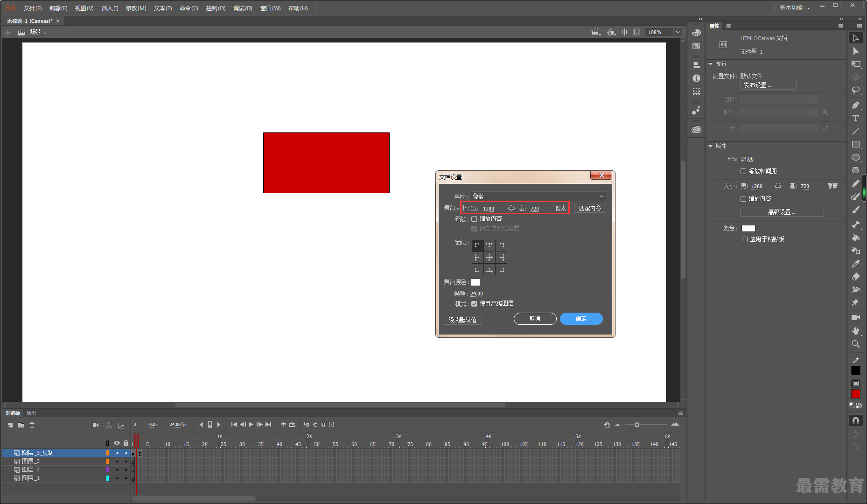Select the Selection arrow tool
This screenshot has height=504, width=867.
tap(856, 38)
